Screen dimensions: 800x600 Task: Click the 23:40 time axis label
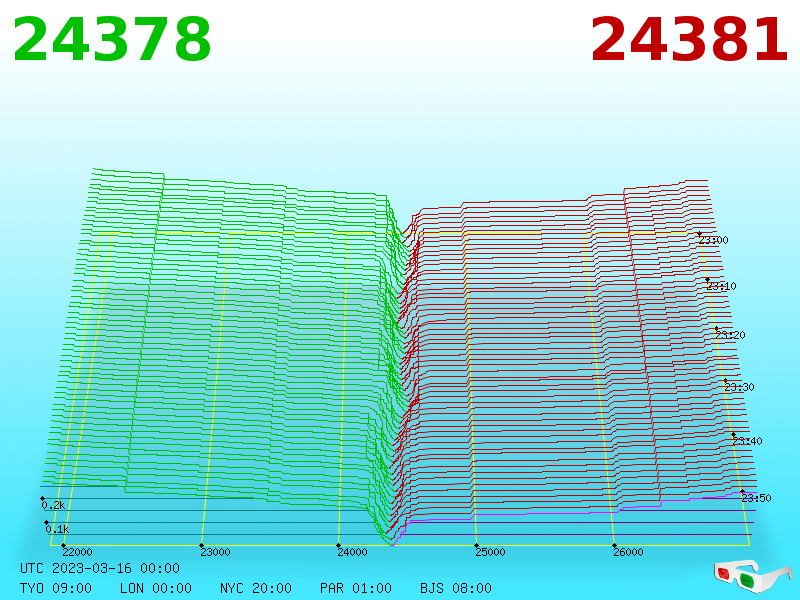click(747, 441)
